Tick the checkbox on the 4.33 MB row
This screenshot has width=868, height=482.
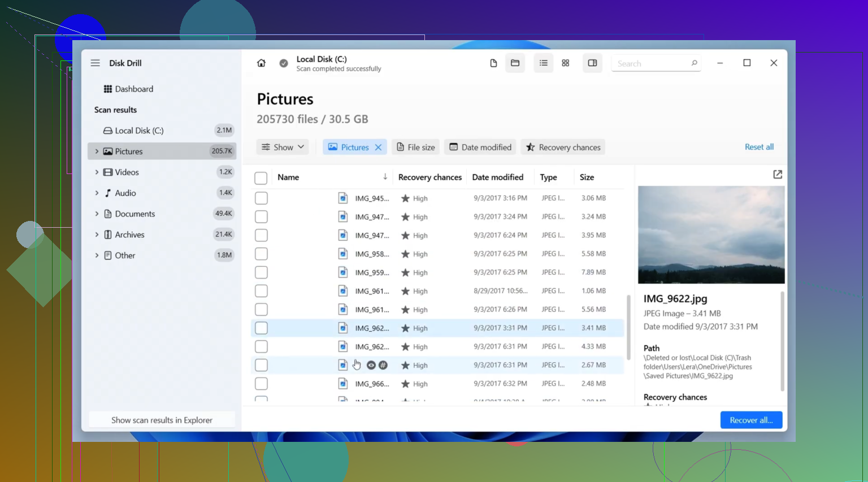tap(261, 346)
